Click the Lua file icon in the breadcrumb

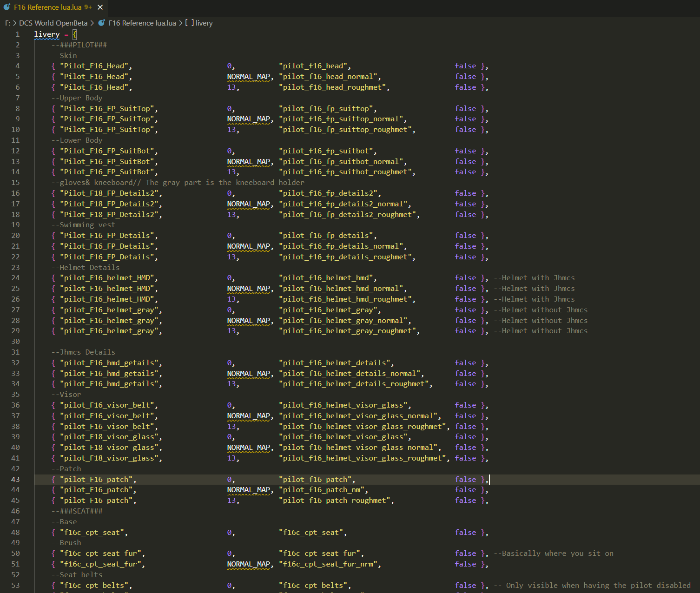click(x=101, y=23)
